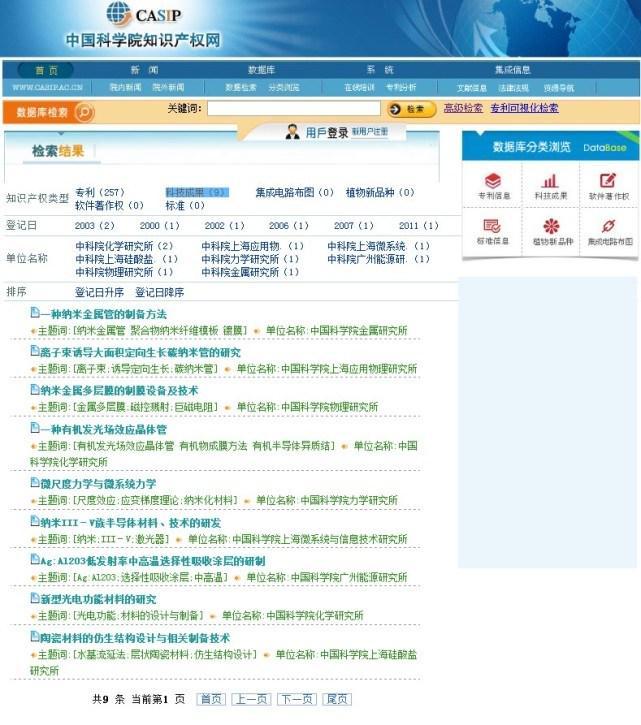
Task: Open the 植物新品种 database category icon
Action: (550, 226)
